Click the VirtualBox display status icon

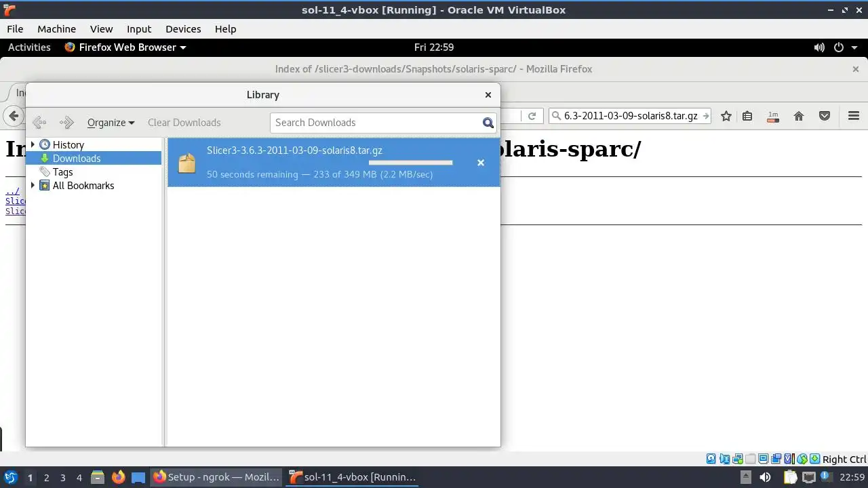pyautogui.click(x=763, y=459)
